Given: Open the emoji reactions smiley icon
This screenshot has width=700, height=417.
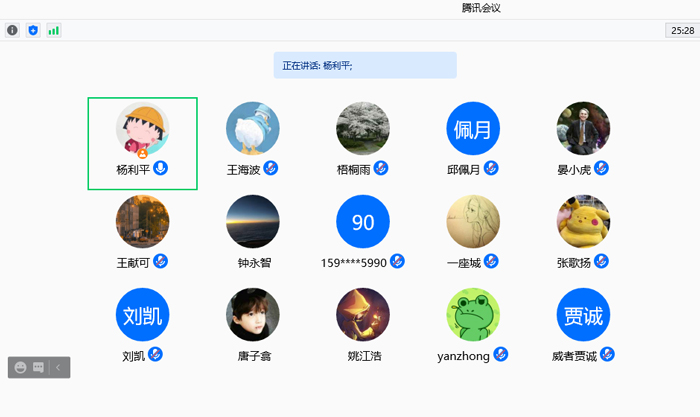Looking at the screenshot, I should [19, 367].
